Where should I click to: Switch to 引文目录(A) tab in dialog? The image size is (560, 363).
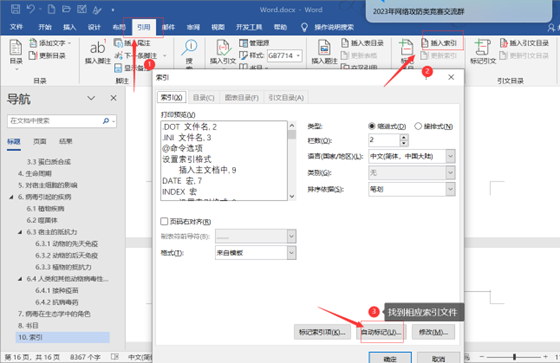tap(286, 98)
